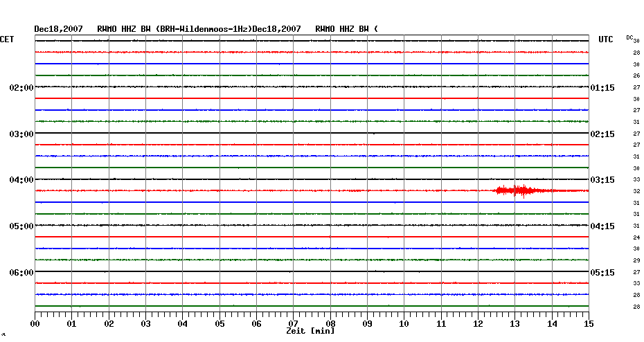Click DC value 27 next to 02:15 UTC
This screenshot has height=342, width=644.
point(636,134)
